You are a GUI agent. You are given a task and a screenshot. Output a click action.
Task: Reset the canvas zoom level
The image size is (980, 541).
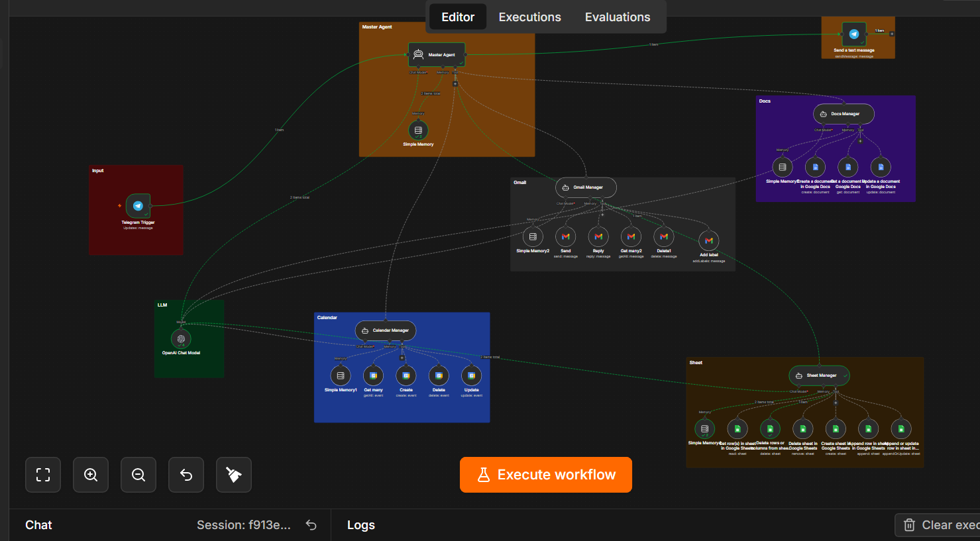(x=186, y=475)
